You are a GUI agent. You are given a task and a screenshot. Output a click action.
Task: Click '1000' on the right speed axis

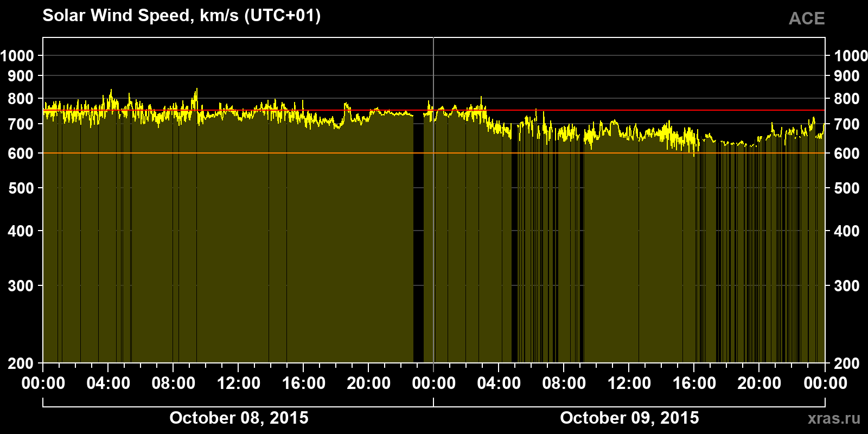pyautogui.click(x=851, y=55)
